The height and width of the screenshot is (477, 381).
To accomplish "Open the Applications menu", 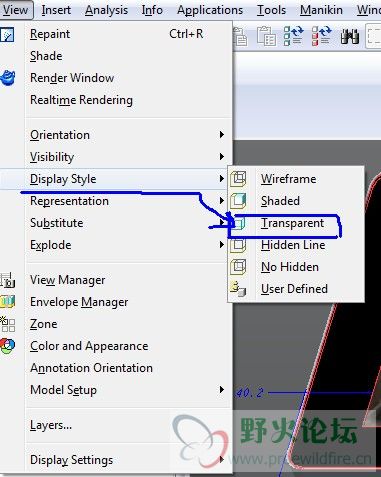I will 210,10.
